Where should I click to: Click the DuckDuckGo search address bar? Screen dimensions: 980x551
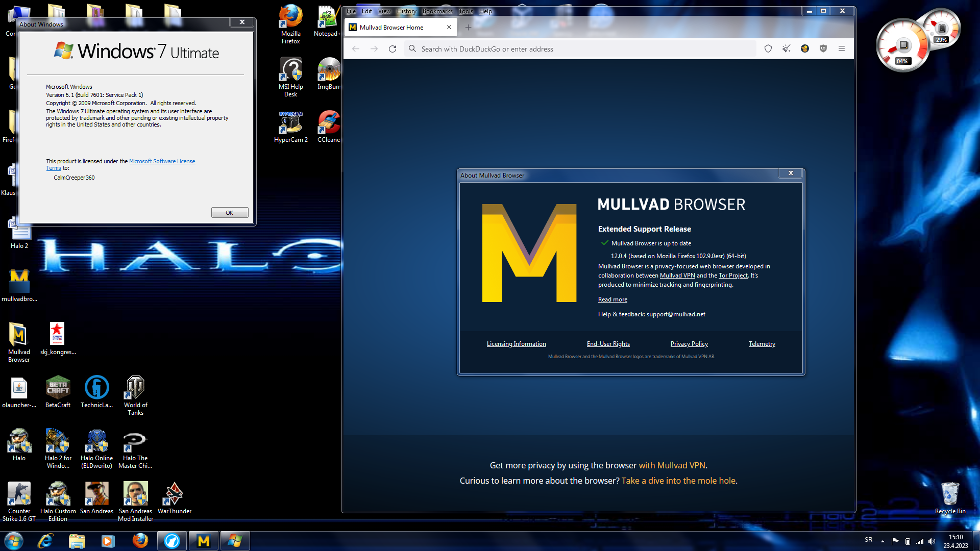[x=582, y=49]
